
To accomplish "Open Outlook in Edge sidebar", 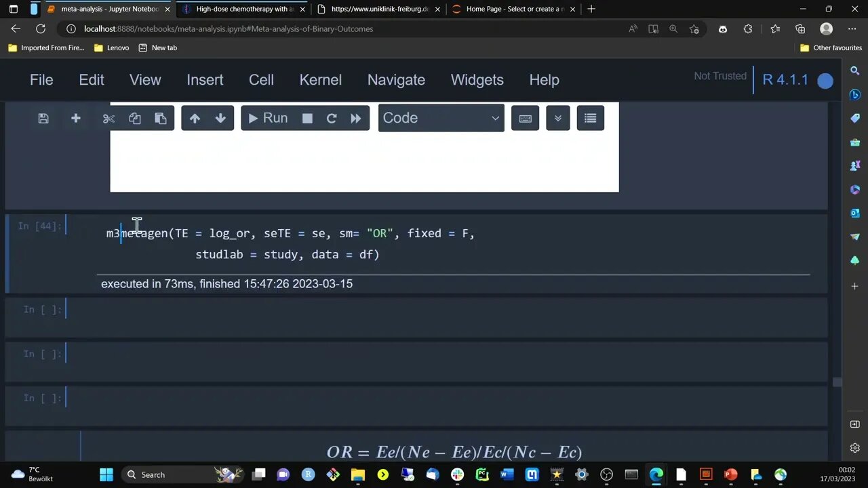I will click(x=855, y=213).
